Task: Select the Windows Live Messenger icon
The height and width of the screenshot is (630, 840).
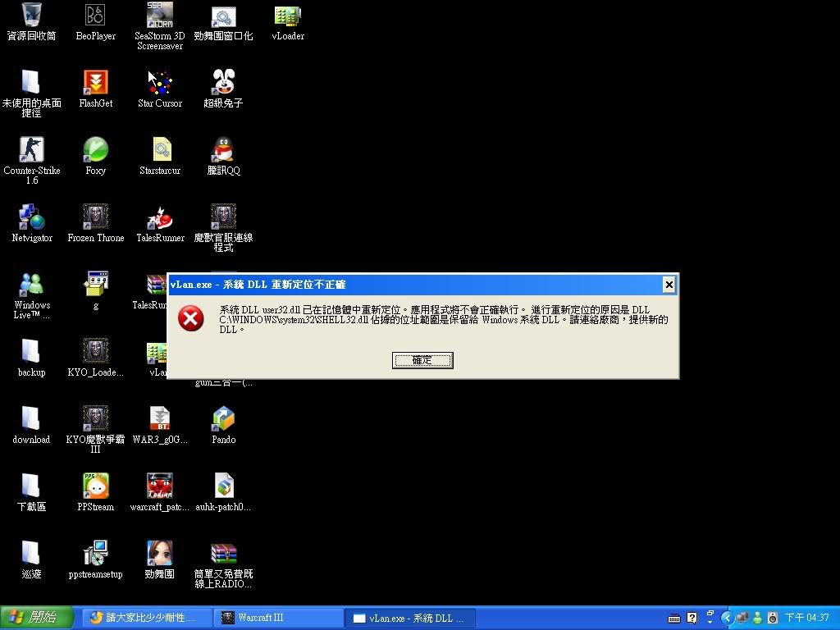Action: pyautogui.click(x=31, y=285)
